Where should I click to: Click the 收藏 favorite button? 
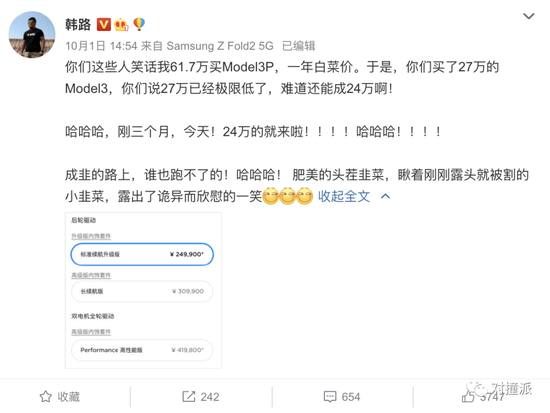60,397
